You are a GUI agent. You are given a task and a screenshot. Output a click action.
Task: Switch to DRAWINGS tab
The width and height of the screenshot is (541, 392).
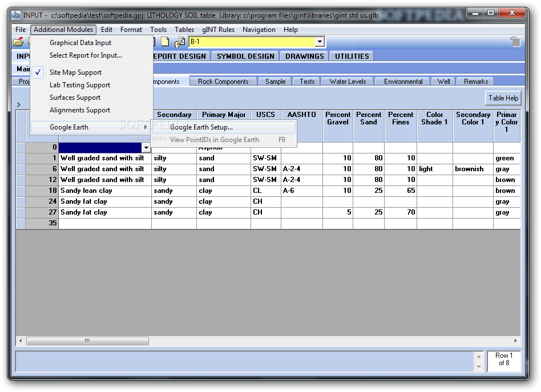(x=304, y=56)
